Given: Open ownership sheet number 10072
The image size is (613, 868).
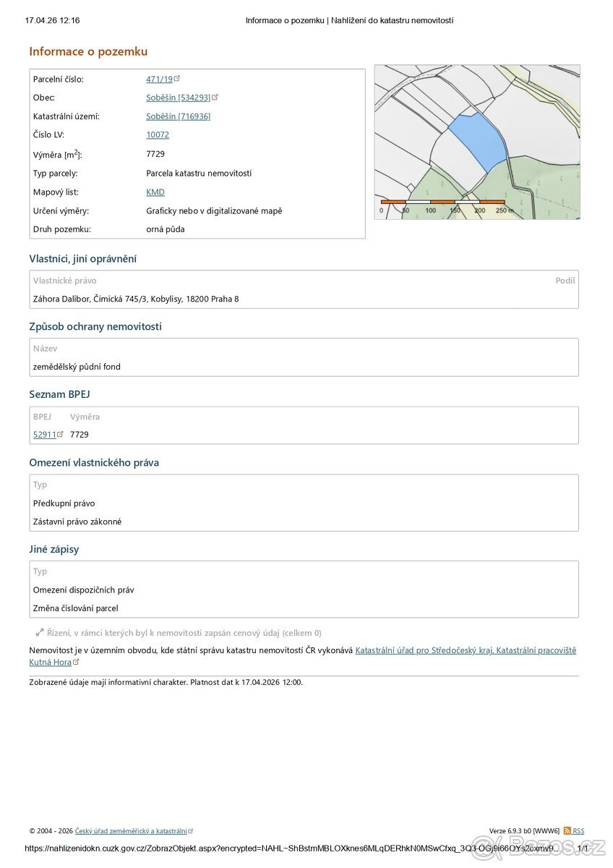Looking at the screenshot, I should click(158, 135).
